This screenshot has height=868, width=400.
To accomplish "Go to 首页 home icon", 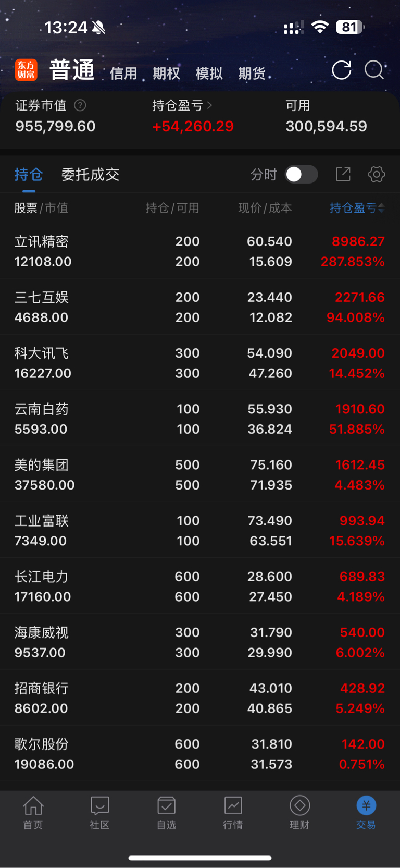I will tap(33, 812).
